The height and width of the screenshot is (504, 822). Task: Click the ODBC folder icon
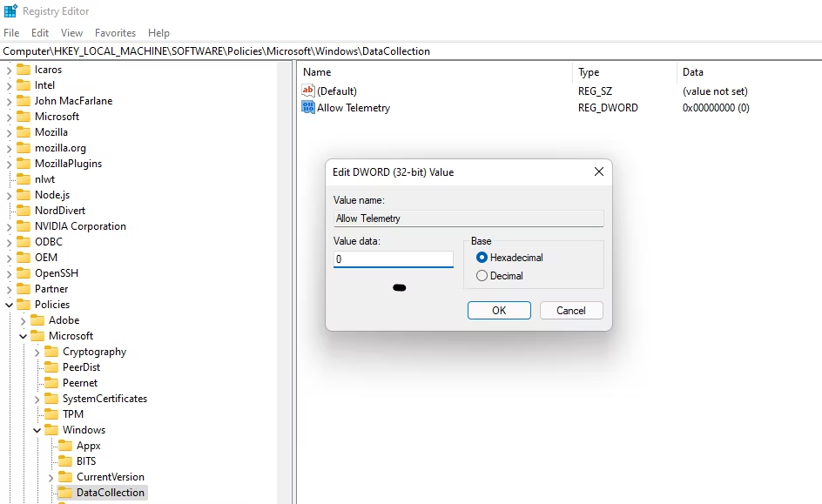tap(24, 242)
